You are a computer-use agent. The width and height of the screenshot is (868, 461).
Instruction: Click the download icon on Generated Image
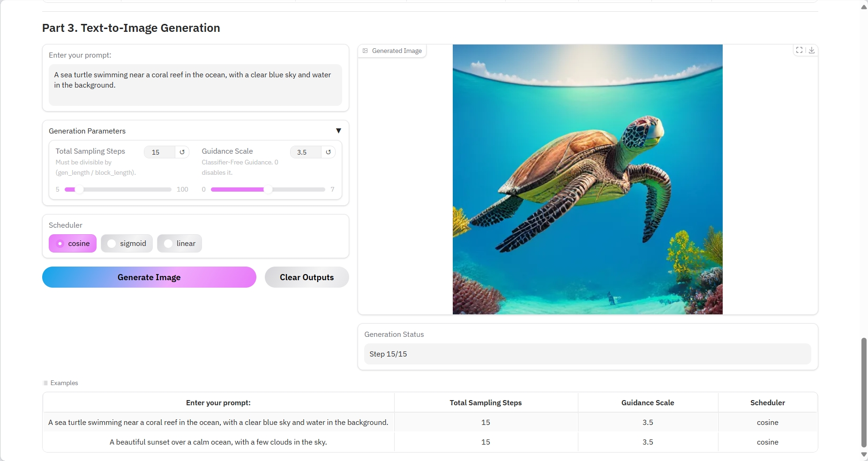pos(812,50)
